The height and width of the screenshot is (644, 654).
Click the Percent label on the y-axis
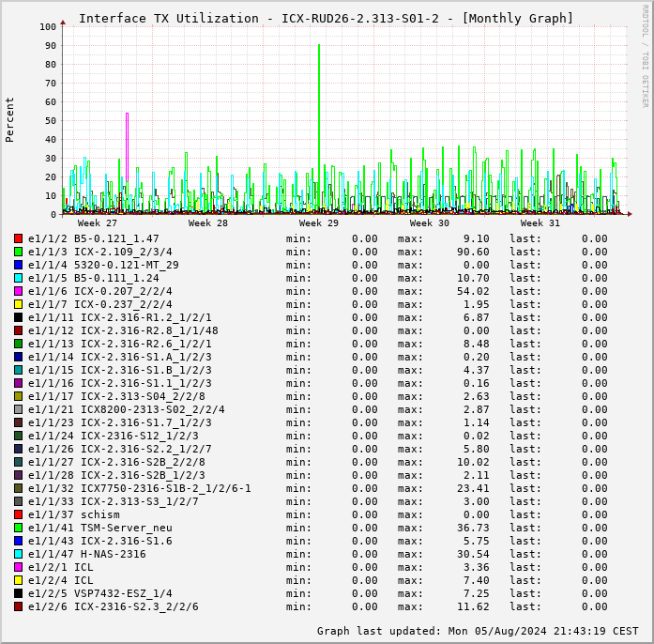10,119
